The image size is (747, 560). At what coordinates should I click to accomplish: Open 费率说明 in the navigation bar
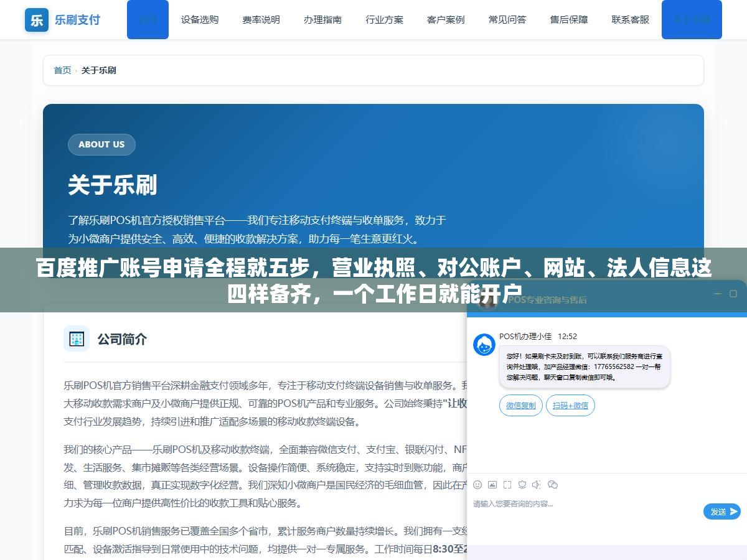(x=261, y=19)
